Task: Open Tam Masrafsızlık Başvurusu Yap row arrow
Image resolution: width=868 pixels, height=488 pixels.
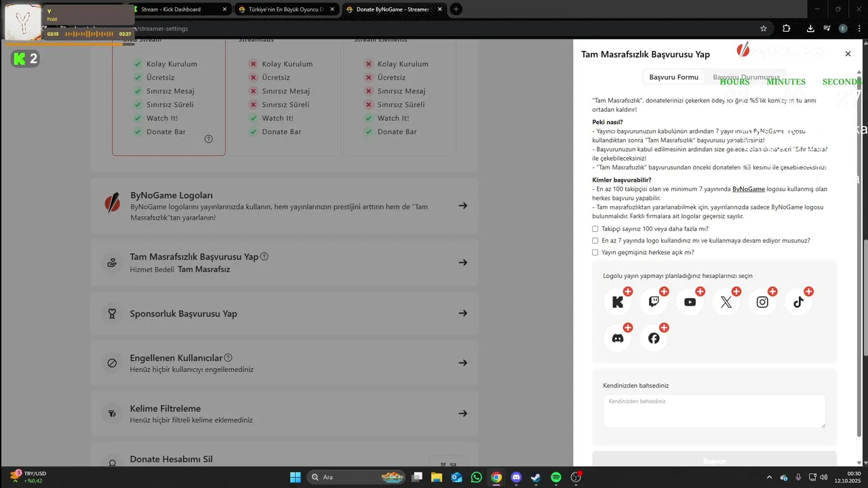Action: click(462, 262)
